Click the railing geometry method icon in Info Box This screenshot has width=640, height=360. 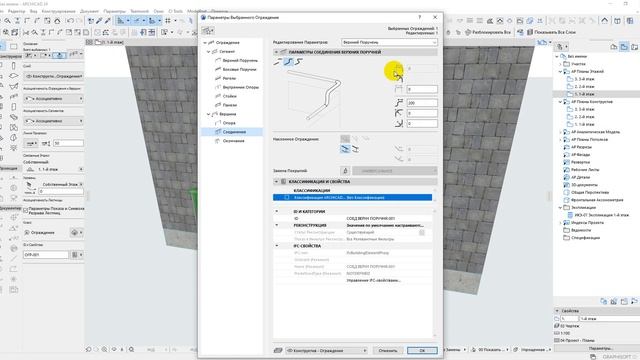click(59, 55)
